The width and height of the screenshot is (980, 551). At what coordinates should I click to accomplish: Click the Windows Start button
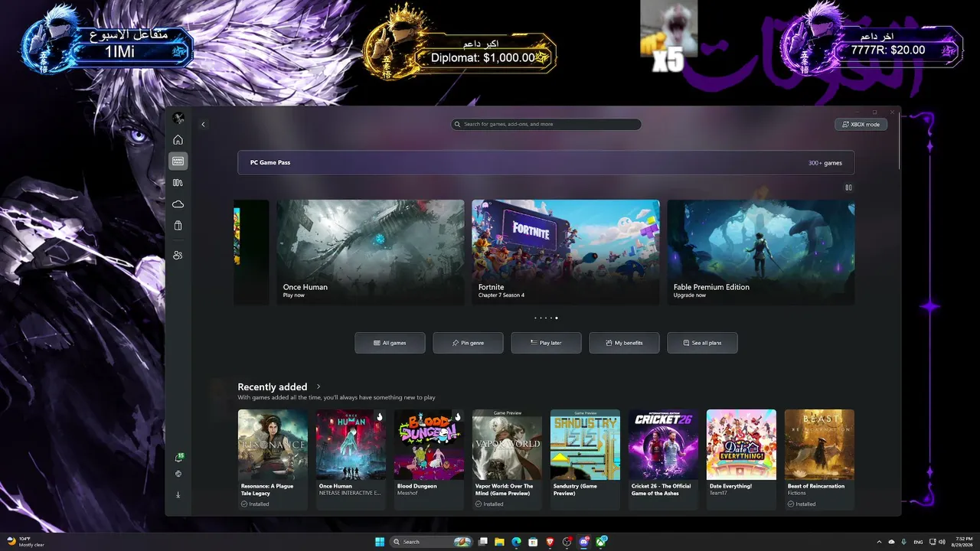pos(380,542)
